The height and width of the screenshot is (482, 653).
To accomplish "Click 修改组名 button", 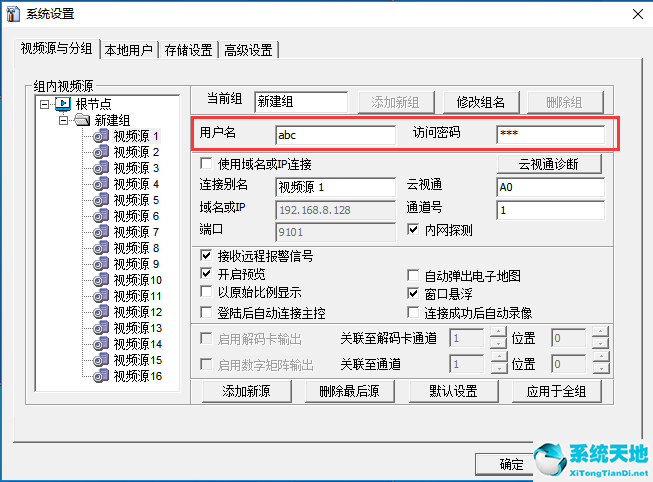I will (x=481, y=102).
